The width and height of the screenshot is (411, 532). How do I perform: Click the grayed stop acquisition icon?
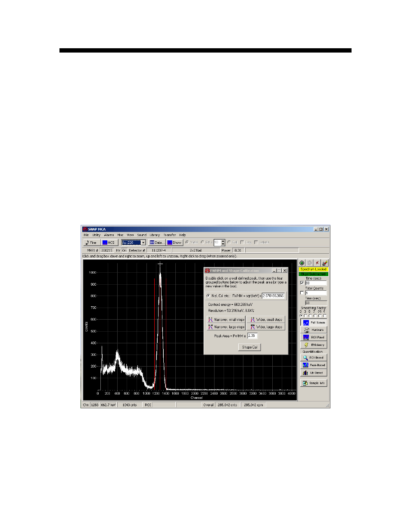309,263
